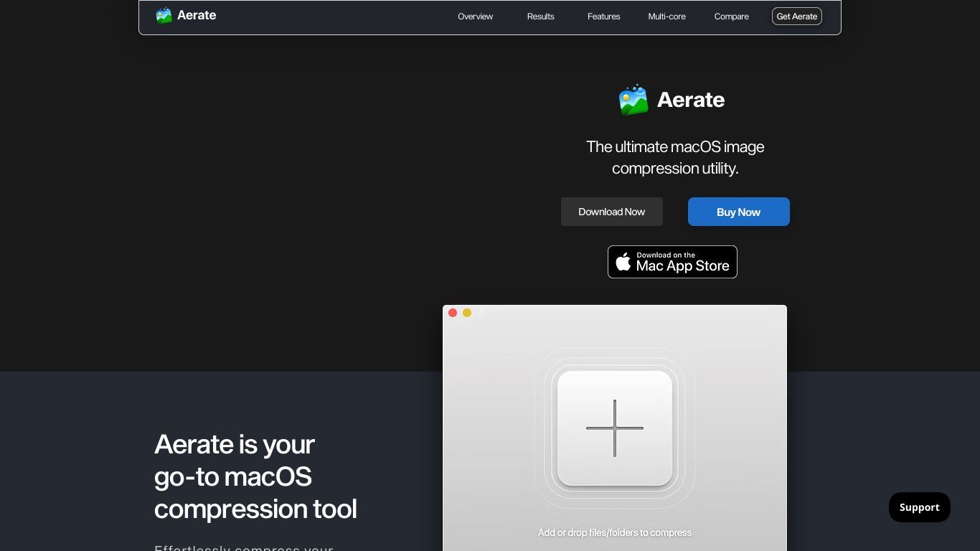Click the large Aerate hero logo icon
Image resolution: width=980 pixels, height=551 pixels.
tap(633, 100)
